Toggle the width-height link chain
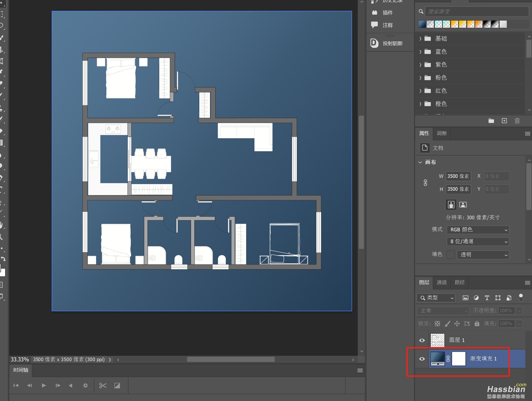532x401 pixels. pyautogui.click(x=425, y=183)
